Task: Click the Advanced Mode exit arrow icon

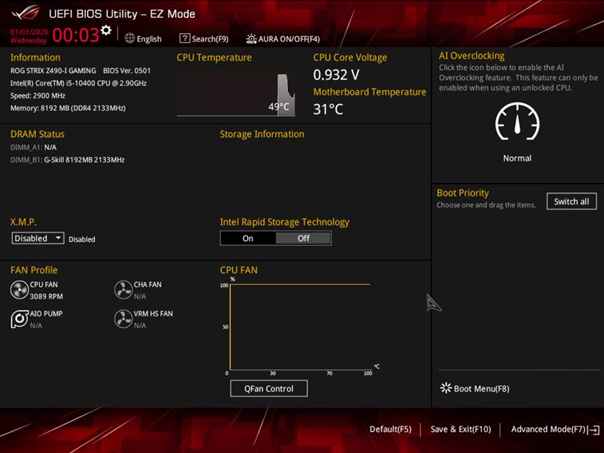Action: pyautogui.click(x=594, y=430)
